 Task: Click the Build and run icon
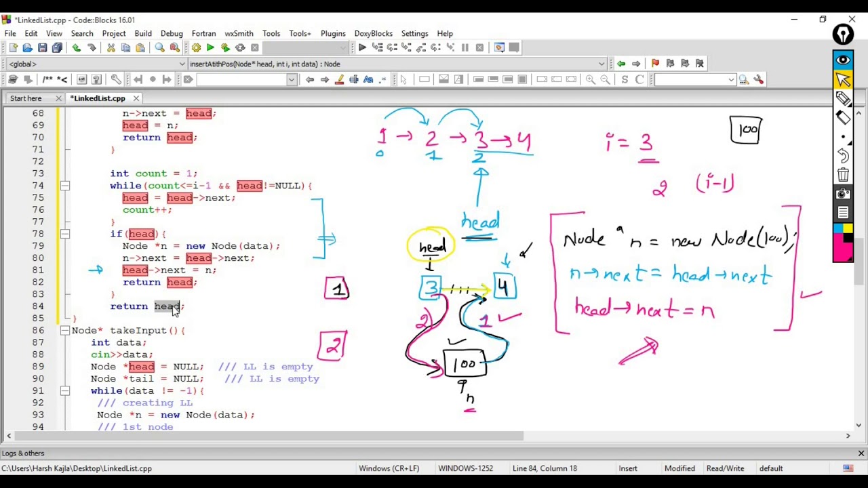(x=225, y=47)
